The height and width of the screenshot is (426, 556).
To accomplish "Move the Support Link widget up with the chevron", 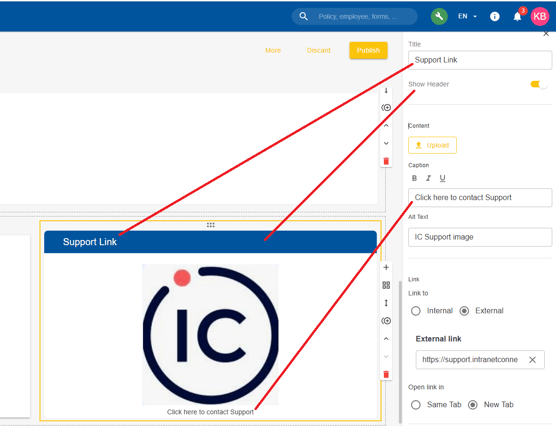I will (386, 339).
